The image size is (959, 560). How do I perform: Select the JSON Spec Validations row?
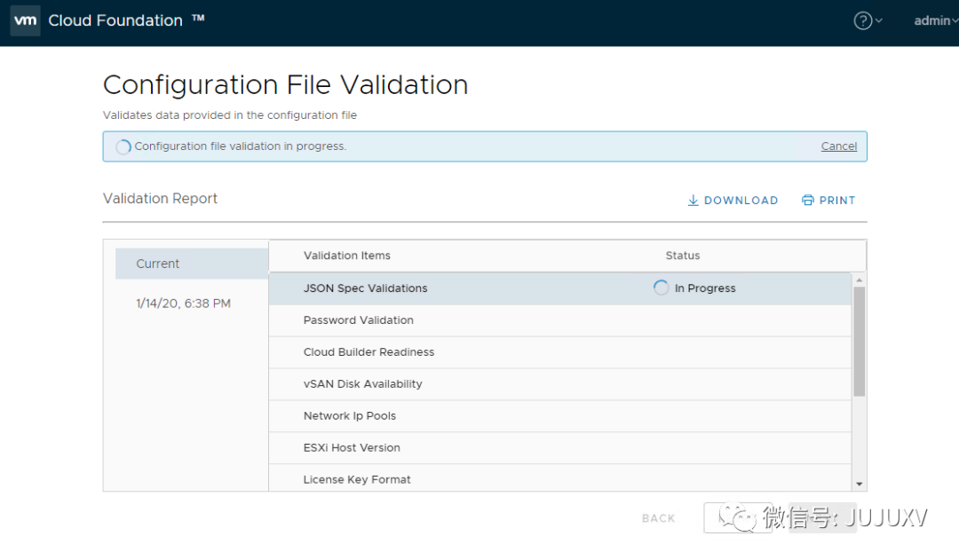coord(366,288)
